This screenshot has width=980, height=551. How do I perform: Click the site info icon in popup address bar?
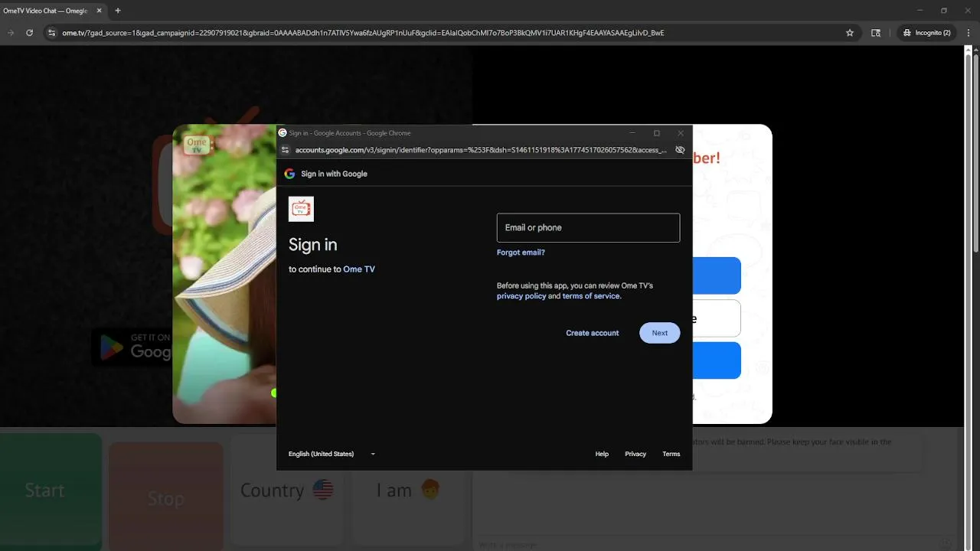[286, 150]
